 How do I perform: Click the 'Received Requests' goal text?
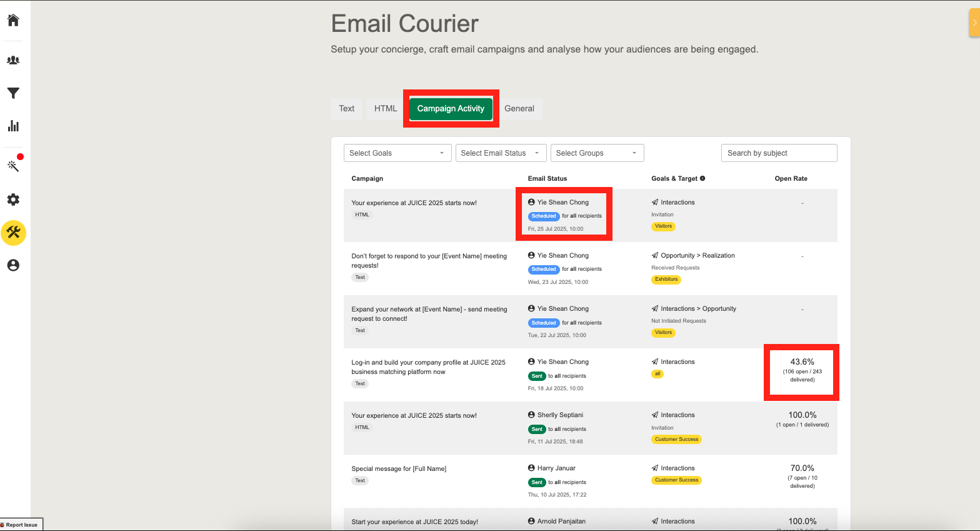pyautogui.click(x=676, y=268)
